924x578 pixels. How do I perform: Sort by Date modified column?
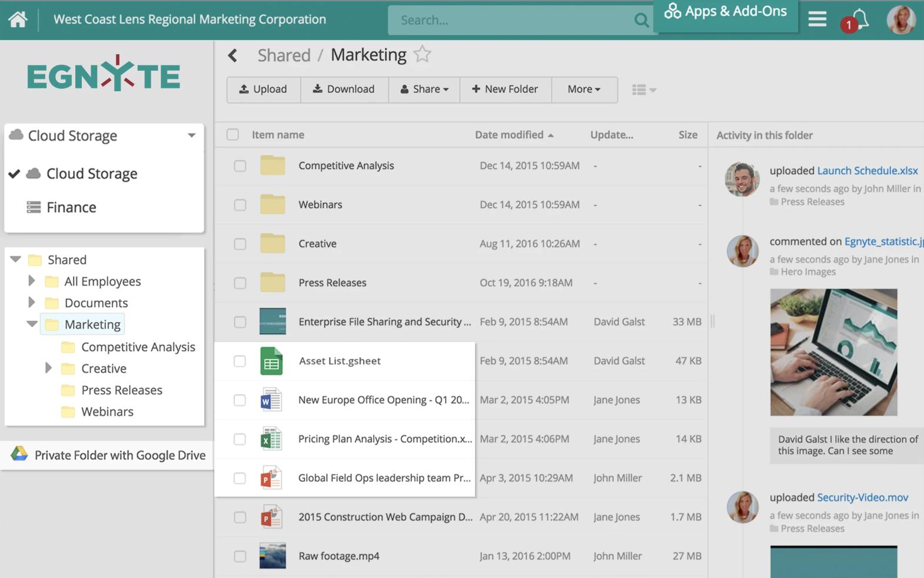pyautogui.click(x=514, y=135)
